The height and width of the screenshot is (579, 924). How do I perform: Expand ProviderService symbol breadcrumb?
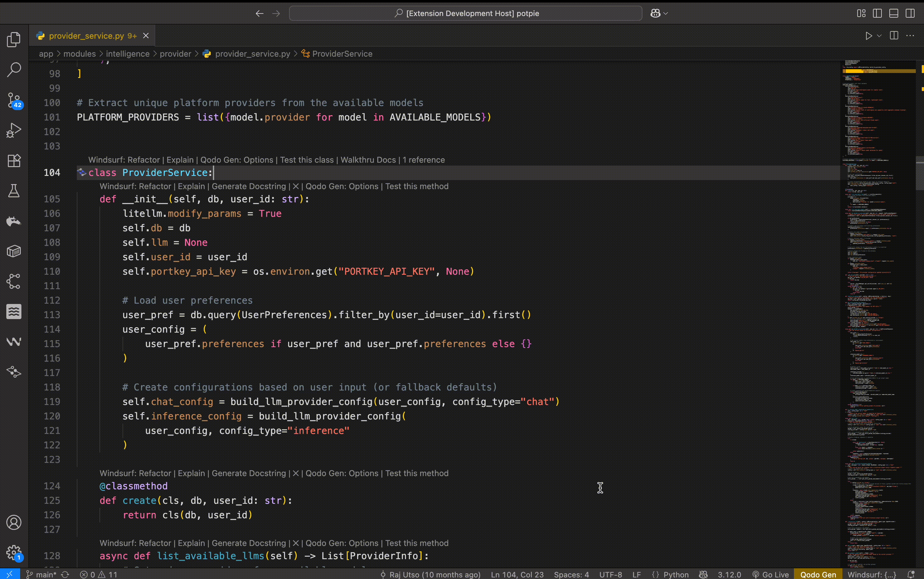tap(337, 53)
